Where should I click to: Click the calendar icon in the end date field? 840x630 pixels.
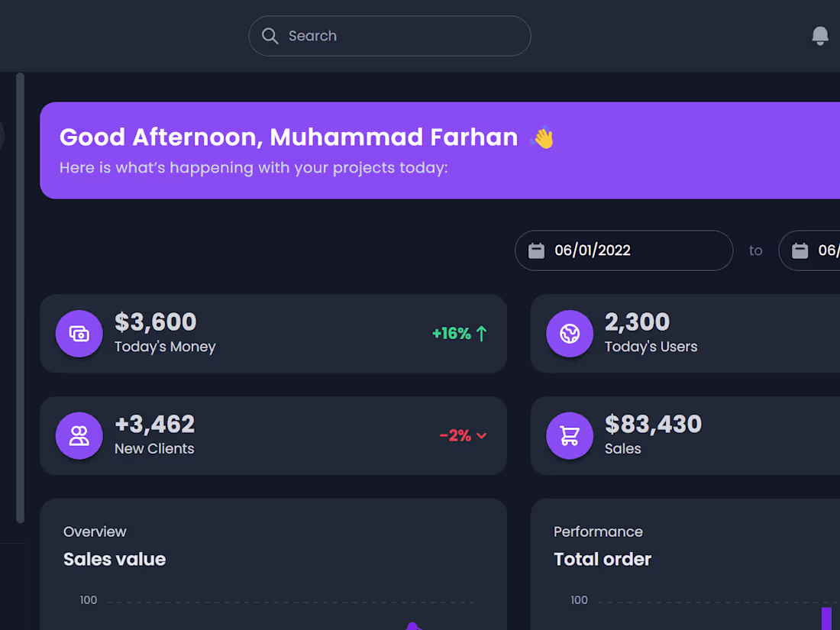800,250
